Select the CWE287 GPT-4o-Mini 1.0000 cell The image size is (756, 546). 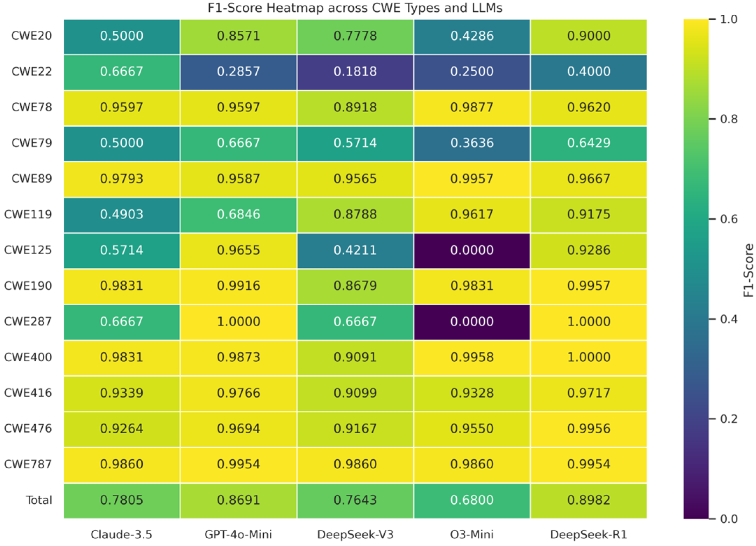pos(238,321)
